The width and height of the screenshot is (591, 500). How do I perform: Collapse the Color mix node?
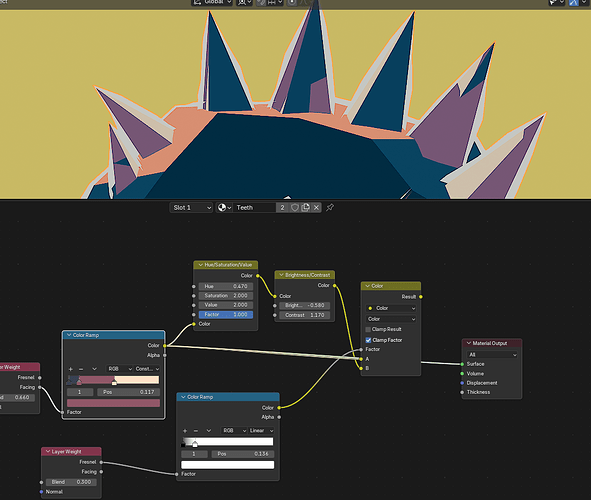[x=367, y=286]
